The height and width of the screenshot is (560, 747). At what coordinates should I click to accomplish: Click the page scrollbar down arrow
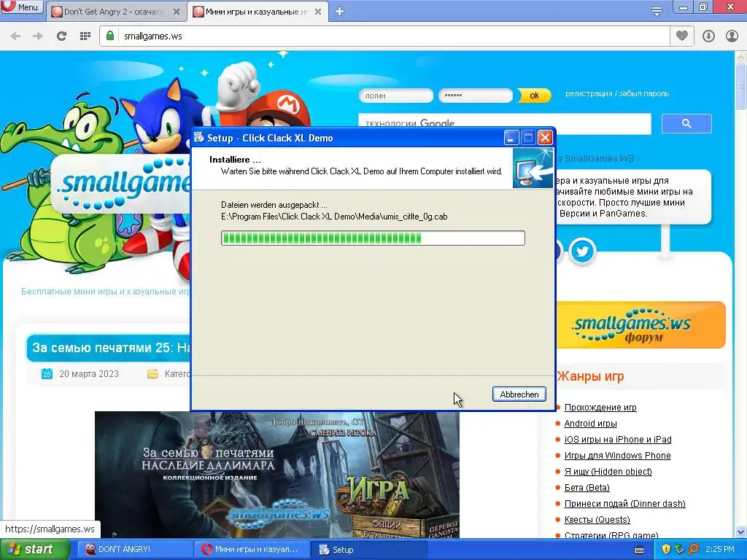(741, 532)
